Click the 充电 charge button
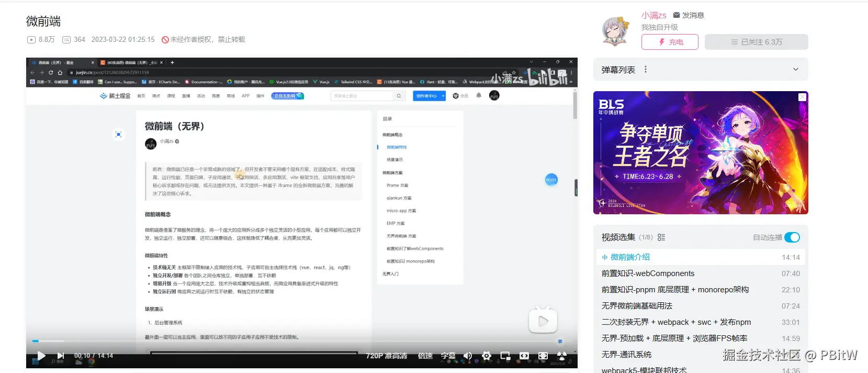The image size is (868, 373). (x=670, y=42)
